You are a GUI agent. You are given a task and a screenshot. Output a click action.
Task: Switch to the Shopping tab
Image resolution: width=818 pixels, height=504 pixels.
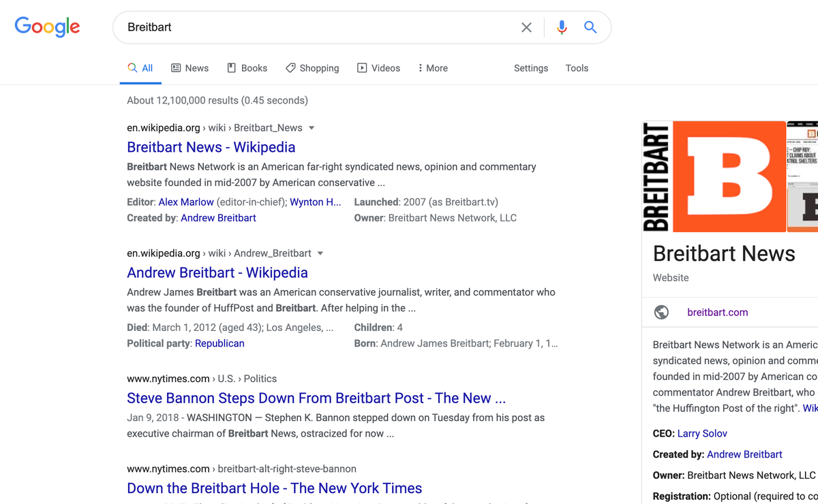(x=312, y=68)
